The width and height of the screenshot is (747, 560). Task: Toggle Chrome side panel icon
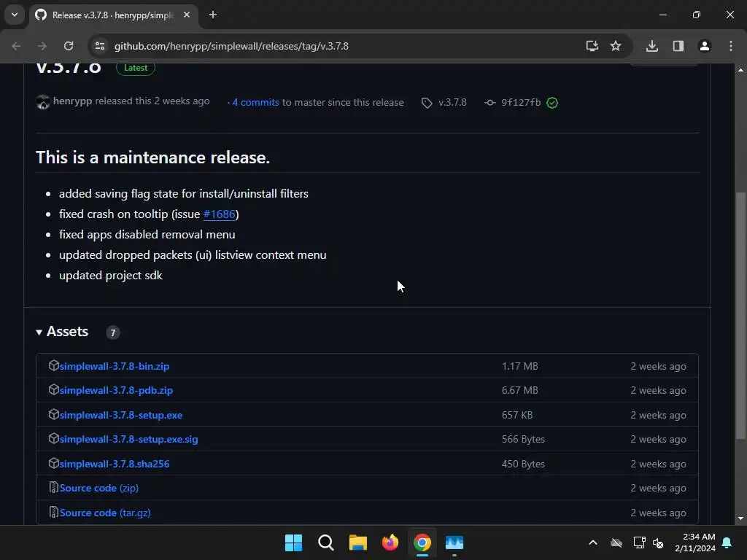click(x=678, y=46)
